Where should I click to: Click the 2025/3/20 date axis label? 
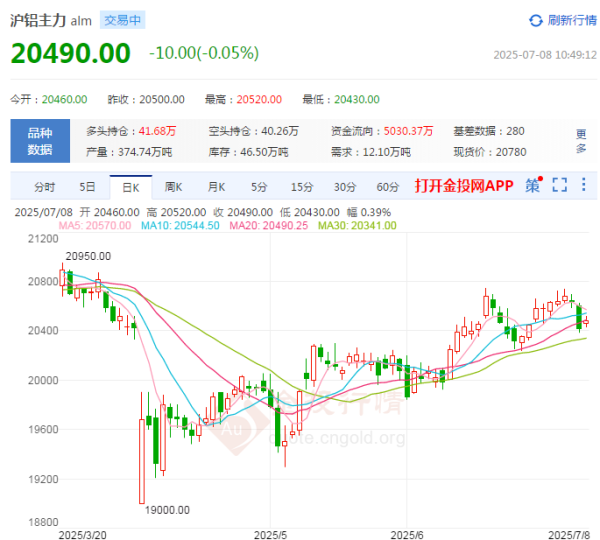(x=82, y=535)
